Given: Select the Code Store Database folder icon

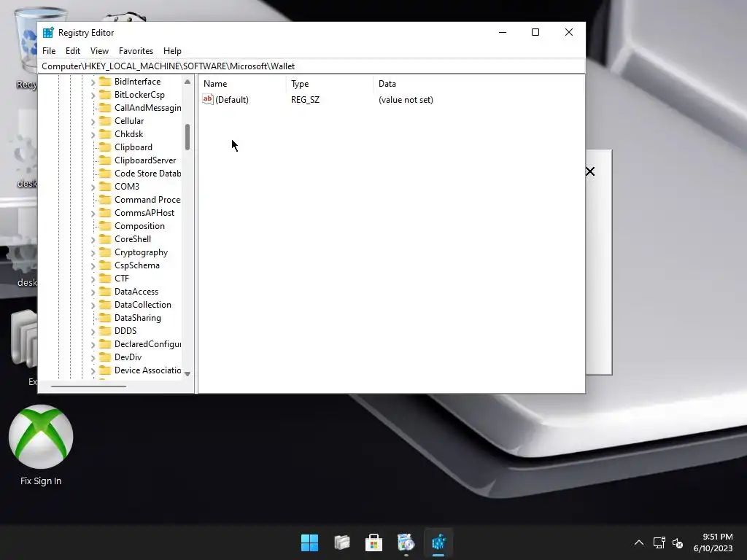Looking at the screenshot, I should tap(105, 174).
